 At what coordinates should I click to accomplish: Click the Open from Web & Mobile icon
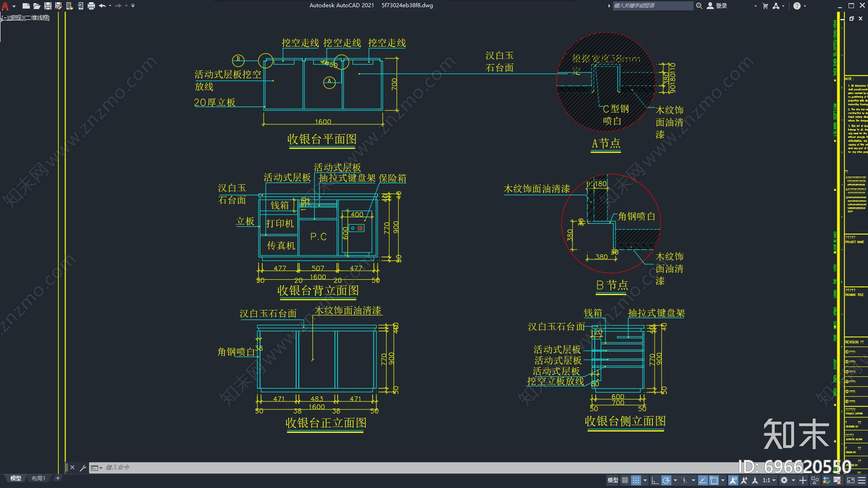click(69, 6)
